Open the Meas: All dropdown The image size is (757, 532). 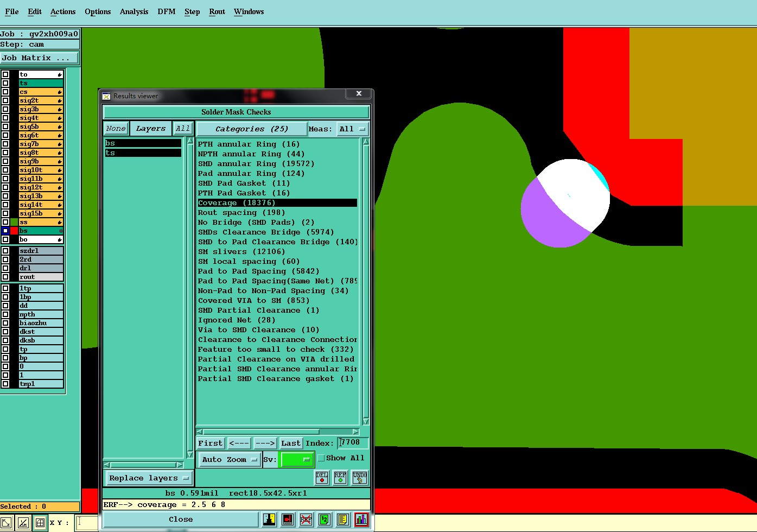[x=352, y=129]
